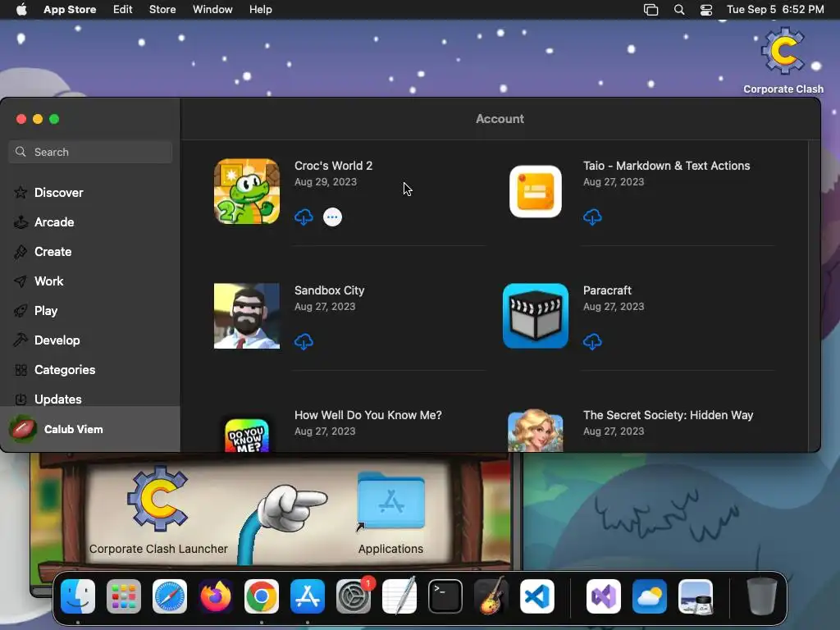Open Croc's World 2 app icon
This screenshot has height=630, width=840.
pos(246,191)
